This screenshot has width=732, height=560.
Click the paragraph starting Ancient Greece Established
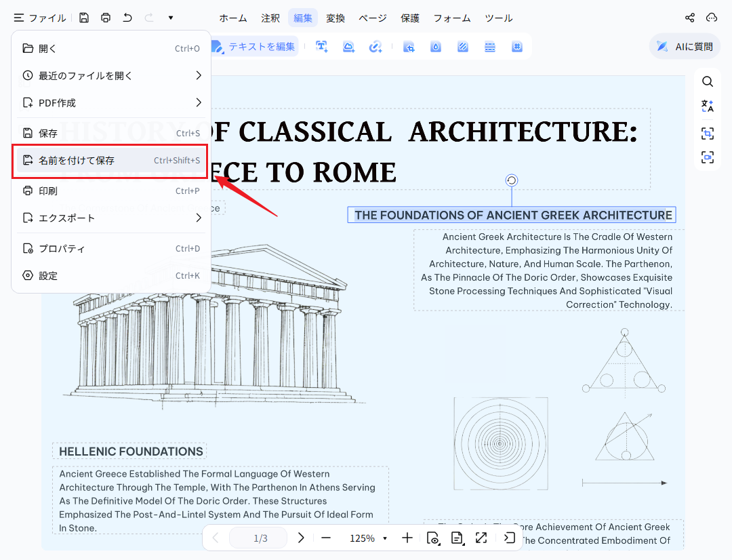pyautogui.click(x=220, y=501)
